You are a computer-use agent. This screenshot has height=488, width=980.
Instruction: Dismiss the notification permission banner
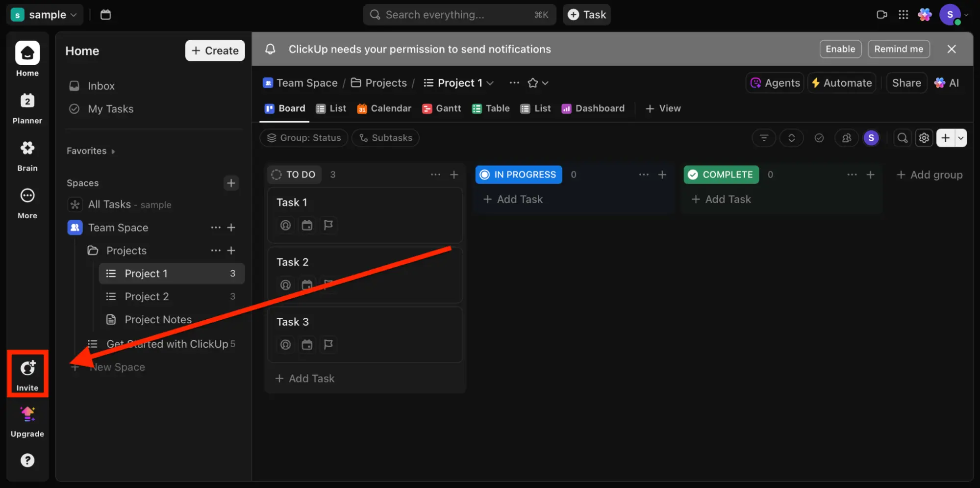tap(952, 49)
